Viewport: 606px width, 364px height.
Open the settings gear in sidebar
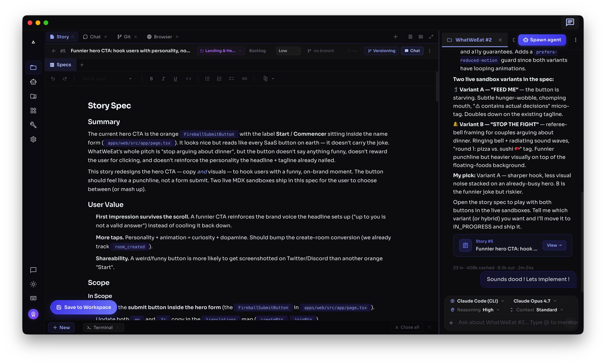tap(33, 139)
